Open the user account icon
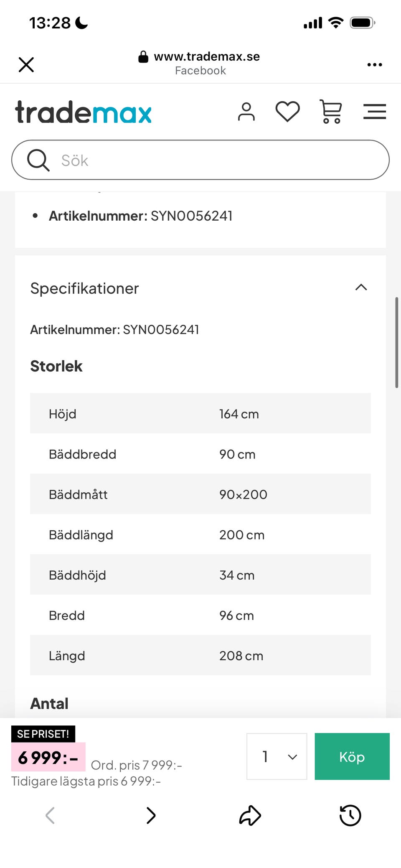 point(246,112)
